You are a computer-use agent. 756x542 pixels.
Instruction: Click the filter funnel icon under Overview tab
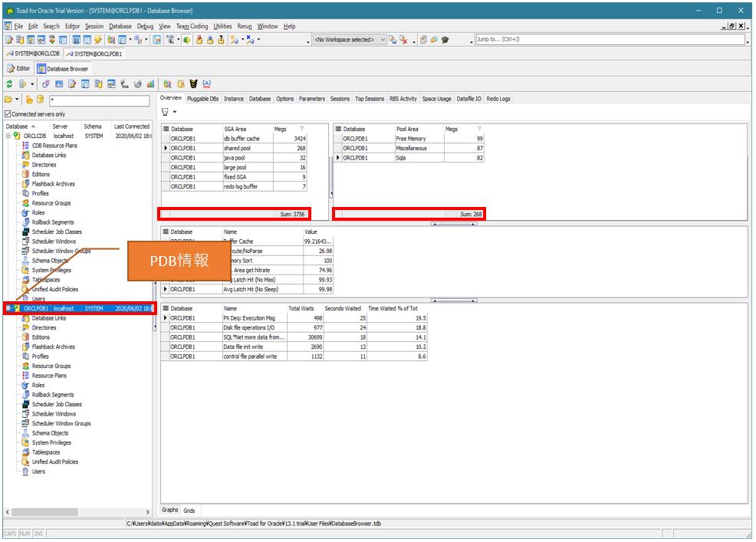[165, 112]
